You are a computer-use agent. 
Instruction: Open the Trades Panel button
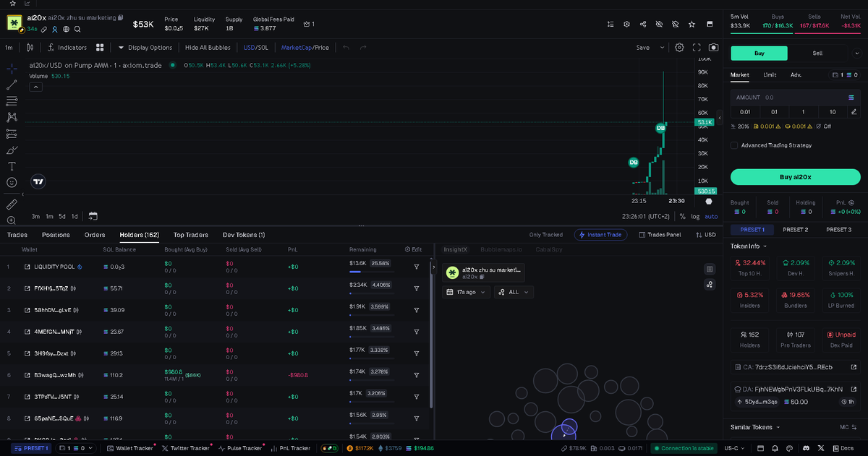660,235
